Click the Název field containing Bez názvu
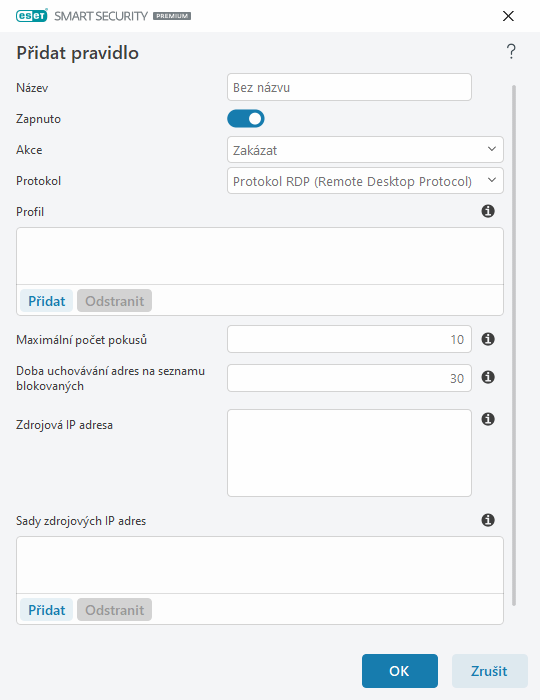The image size is (540, 700). 349,87
